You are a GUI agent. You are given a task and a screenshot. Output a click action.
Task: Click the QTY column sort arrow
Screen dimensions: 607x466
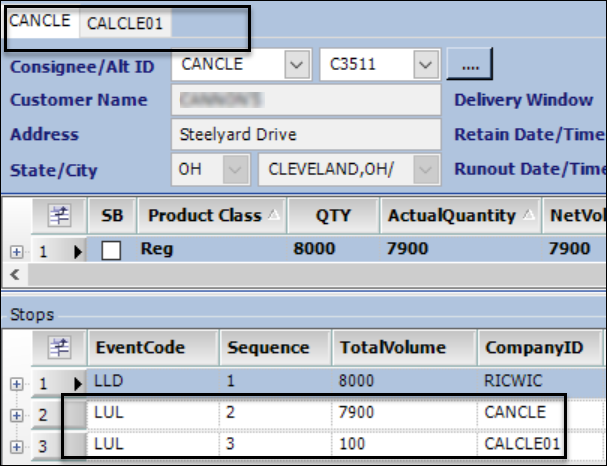(364, 216)
